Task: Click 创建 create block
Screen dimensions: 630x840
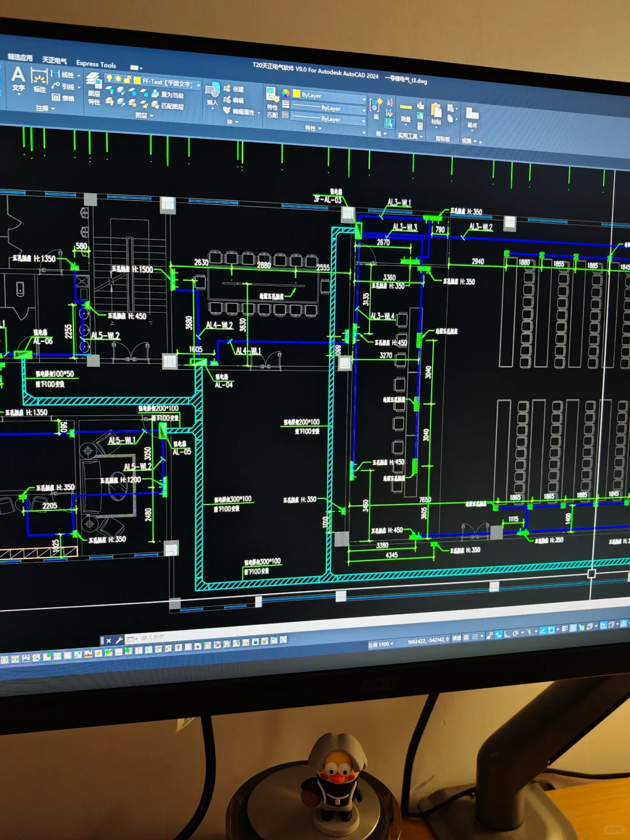Action: pyautogui.click(x=233, y=89)
